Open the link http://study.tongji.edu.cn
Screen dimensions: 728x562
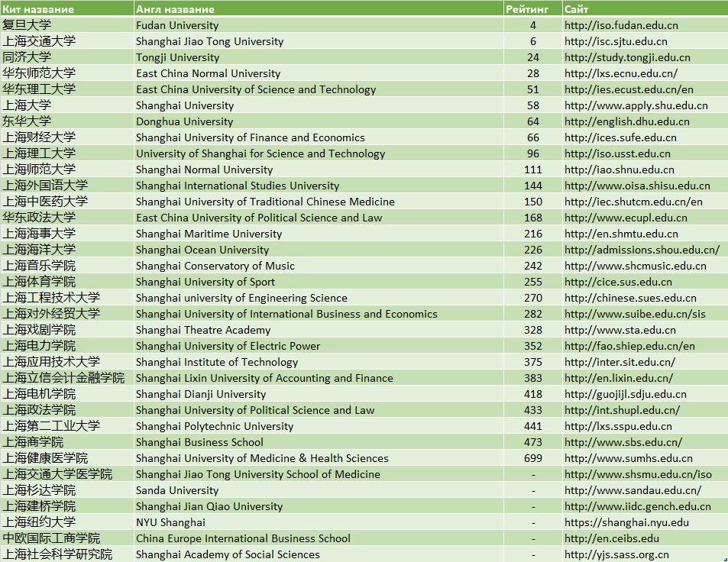627,57
